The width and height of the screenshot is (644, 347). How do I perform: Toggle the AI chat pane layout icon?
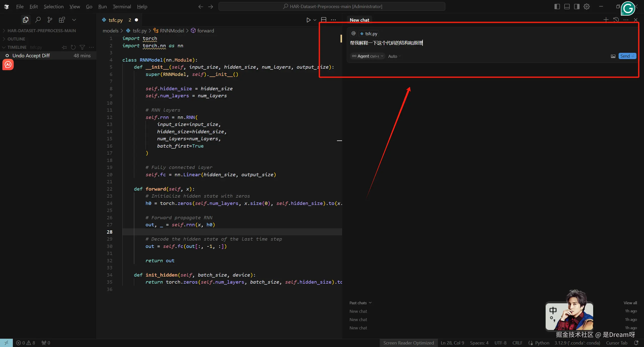[x=577, y=7]
